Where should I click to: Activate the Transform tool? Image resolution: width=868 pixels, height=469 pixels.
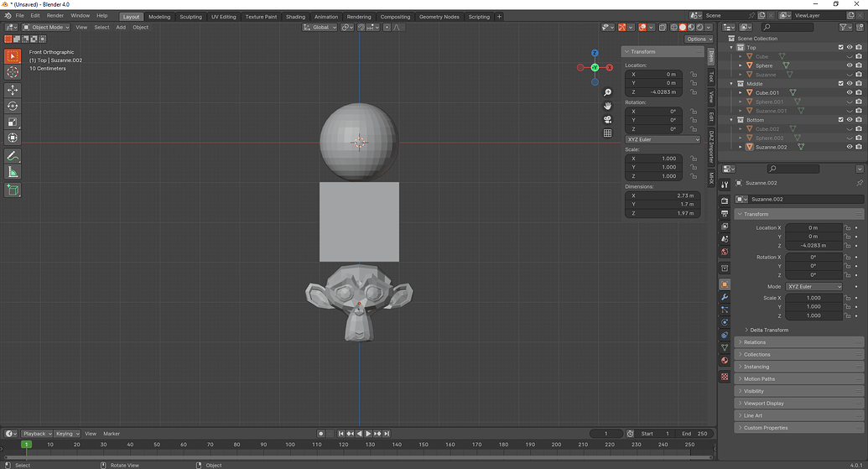pyautogui.click(x=13, y=138)
